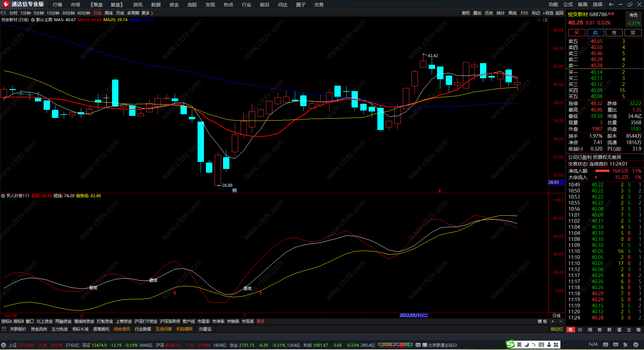Click the monitor icon in bottom right

(x=615, y=345)
